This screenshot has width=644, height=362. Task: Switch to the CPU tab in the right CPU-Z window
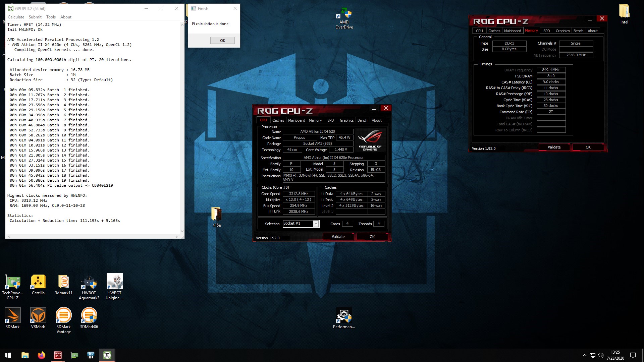[479, 31]
